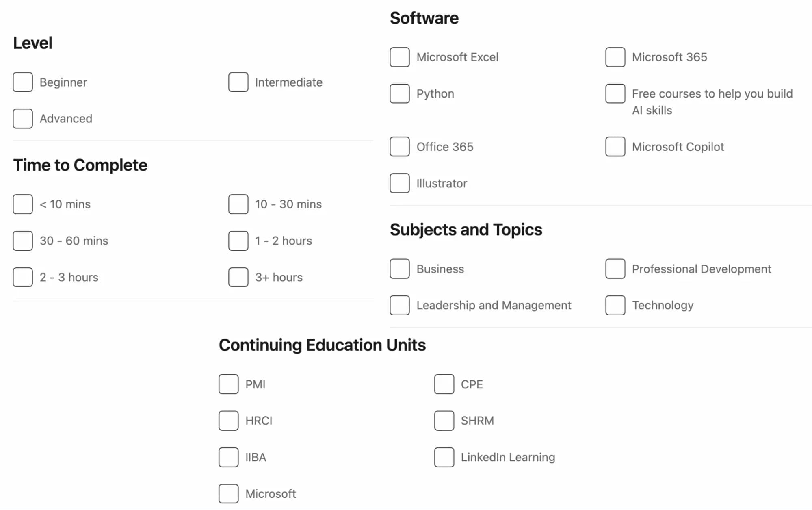The image size is (812, 510).
Task: Check the PMI continuing education checkbox
Action: pos(228,384)
